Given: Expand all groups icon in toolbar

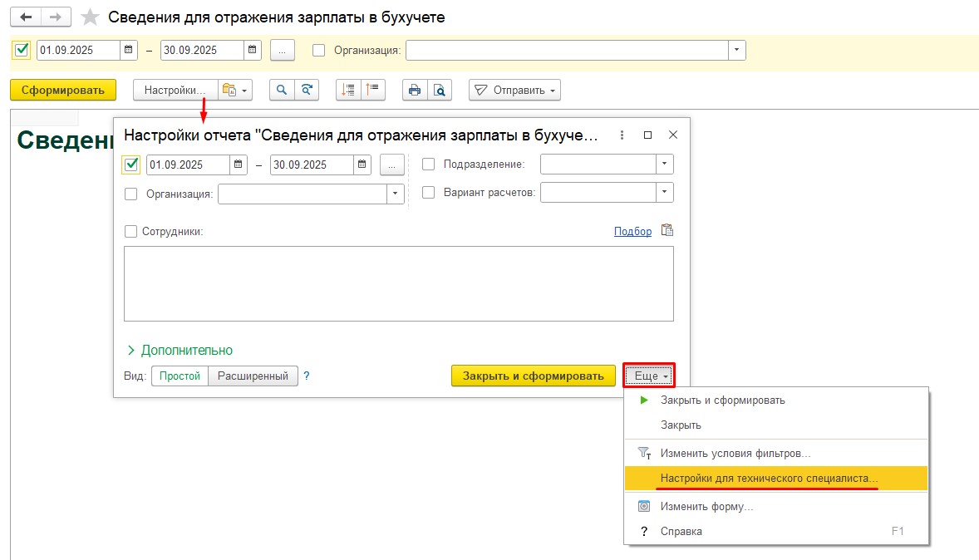Looking at the screenshot, I should (348, 91).
